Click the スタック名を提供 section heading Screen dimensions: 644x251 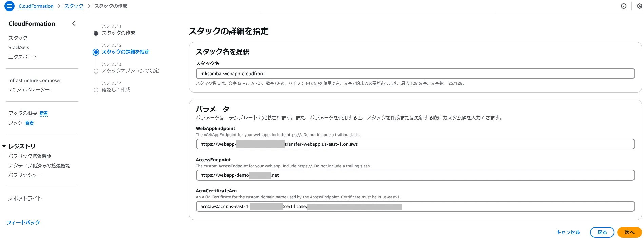pos(223,51)
